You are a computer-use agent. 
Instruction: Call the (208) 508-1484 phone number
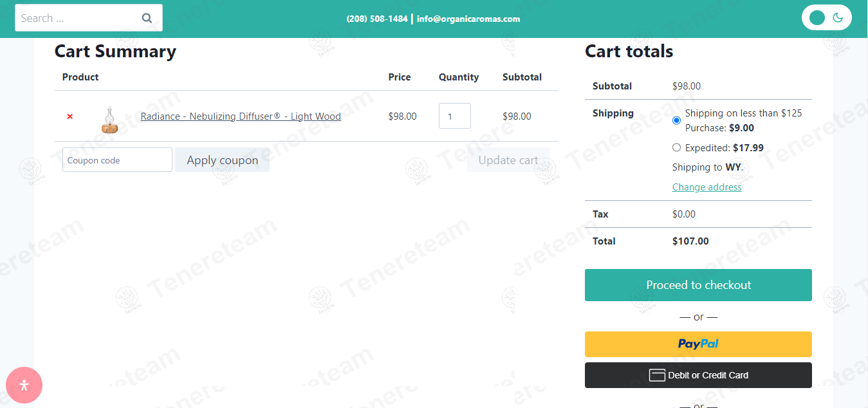point(377,19)
